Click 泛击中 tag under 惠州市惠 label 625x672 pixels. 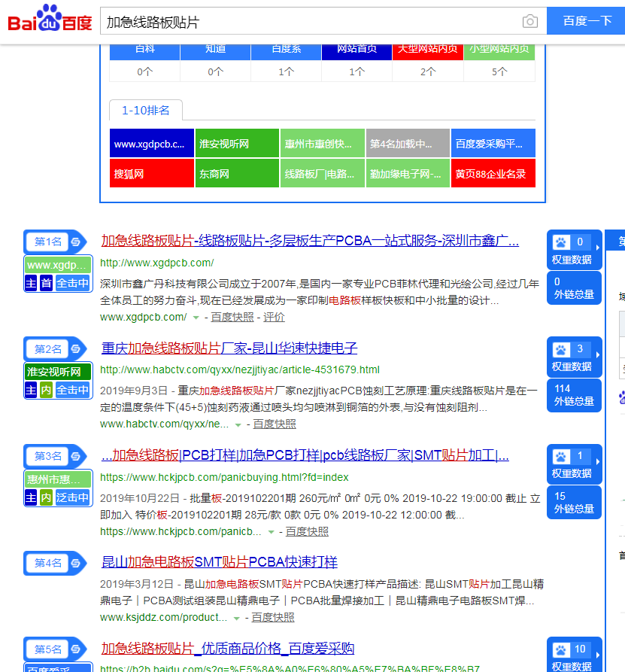[x=73, y=497]
